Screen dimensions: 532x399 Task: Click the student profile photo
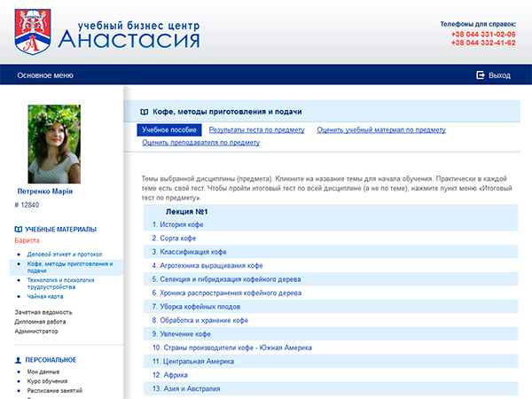pos(54,144)
